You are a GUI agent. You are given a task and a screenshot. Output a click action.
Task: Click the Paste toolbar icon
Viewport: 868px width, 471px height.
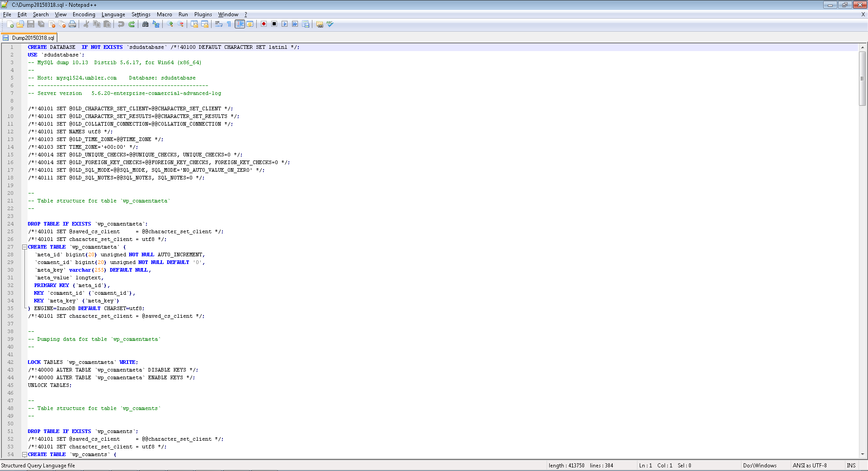(x=107, y=24)
